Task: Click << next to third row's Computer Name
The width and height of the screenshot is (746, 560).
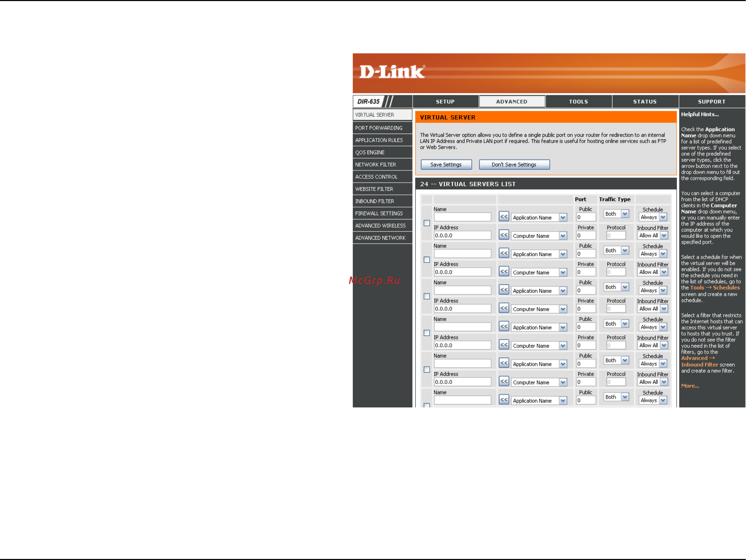Action: coord(504,308)
